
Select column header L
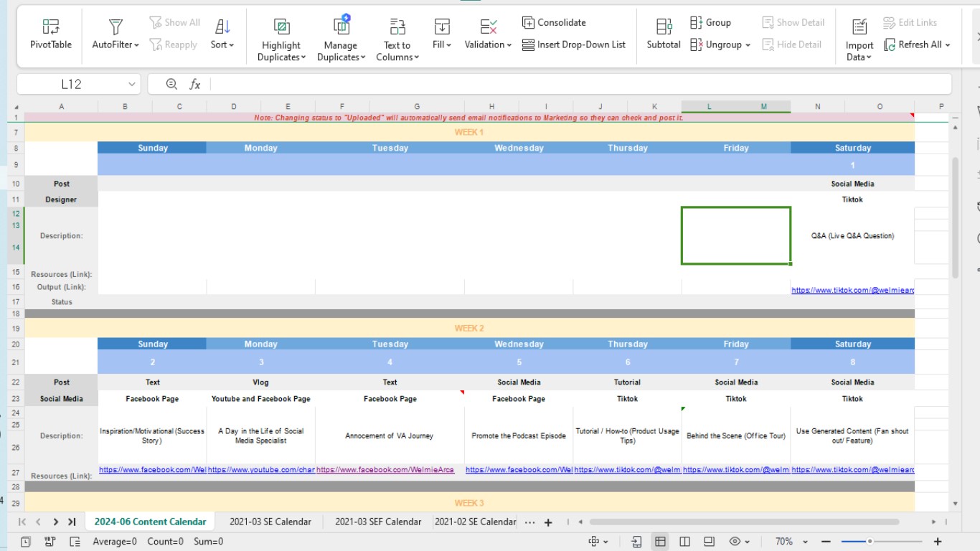click(x=709, y=107)
